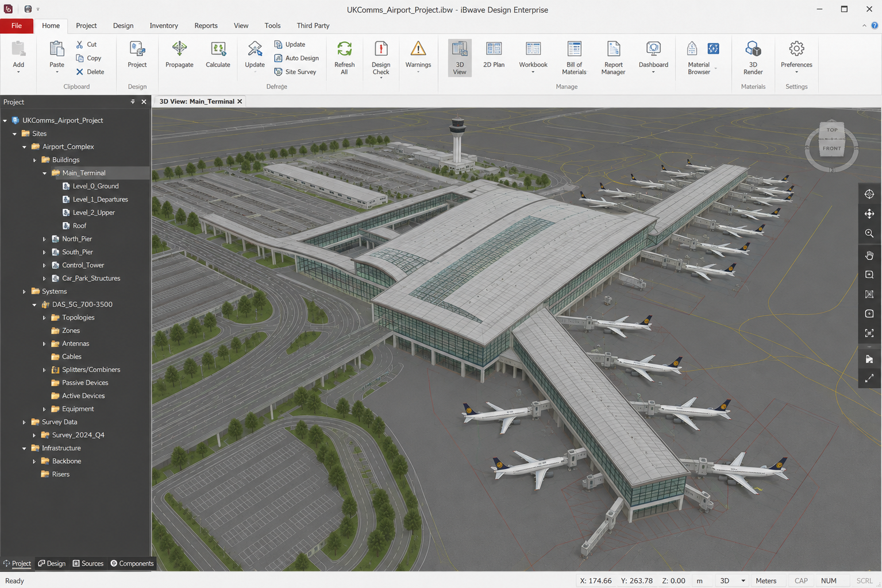Click the Propagate tool icon
882x588 pixels.
tap(179, 49)
